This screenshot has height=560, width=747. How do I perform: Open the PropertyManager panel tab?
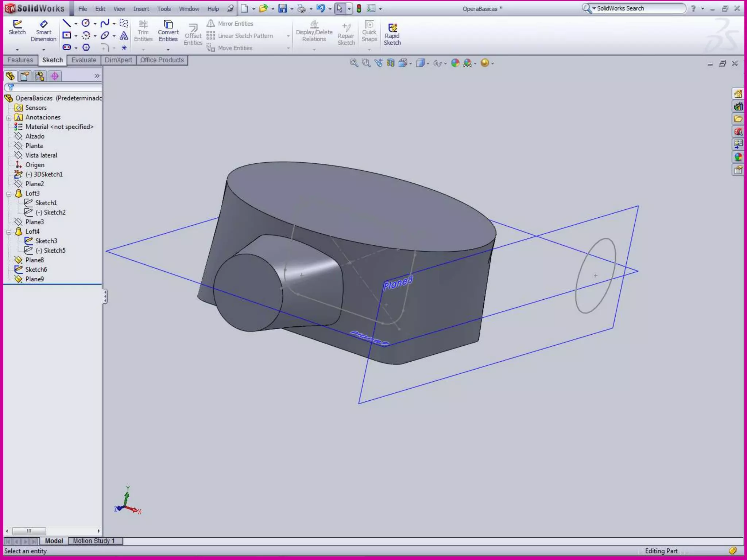(25, 76)
